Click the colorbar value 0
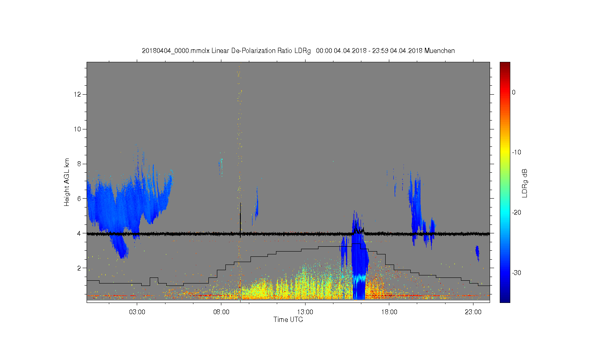The width and height of the screenshot is (607, 364). point(514,92)
